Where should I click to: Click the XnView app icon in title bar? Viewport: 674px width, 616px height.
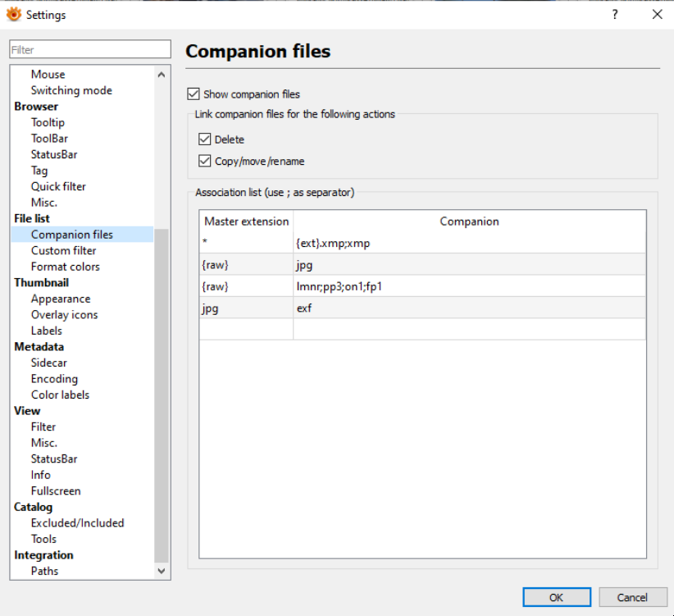(x=13, y=15)
